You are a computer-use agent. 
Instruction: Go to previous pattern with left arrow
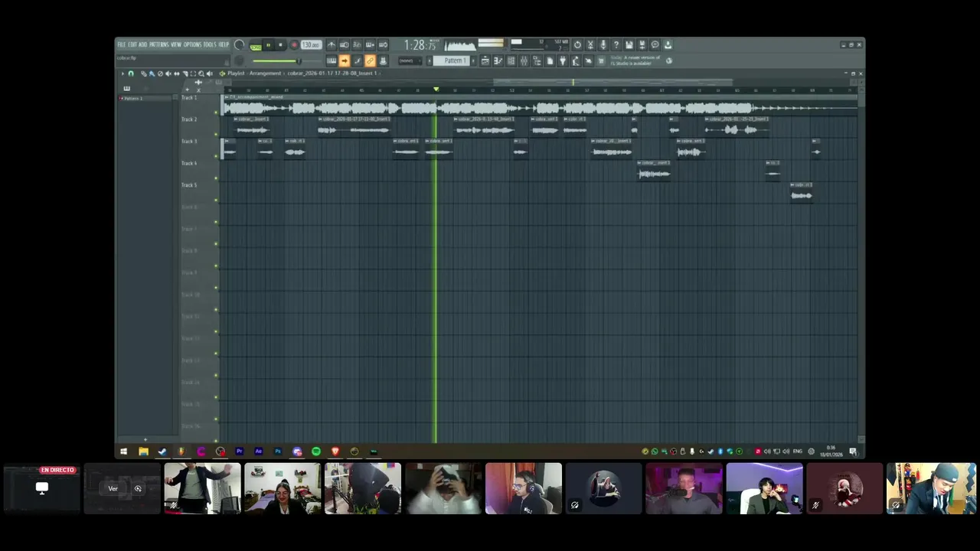click(x=430, y=60)
